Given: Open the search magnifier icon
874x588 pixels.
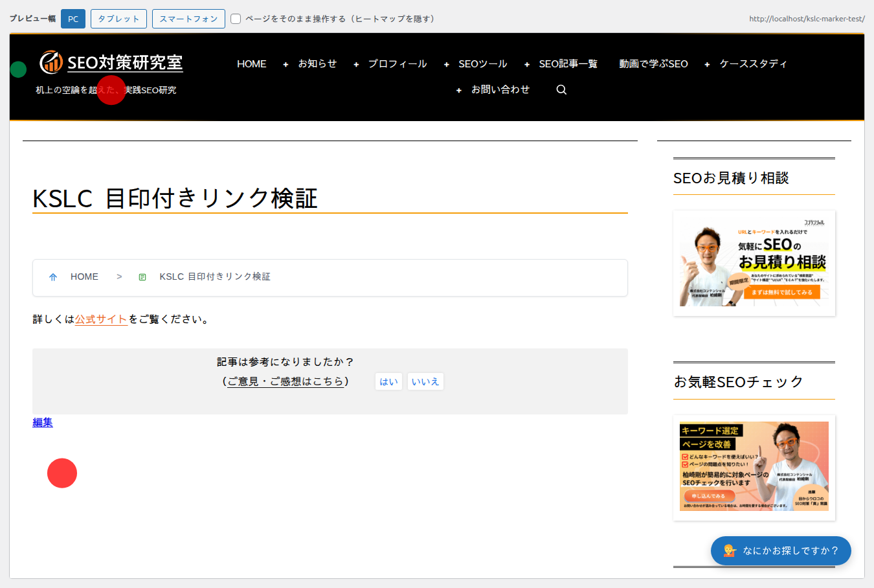Looking at the screenshot, I should point(561,89).
